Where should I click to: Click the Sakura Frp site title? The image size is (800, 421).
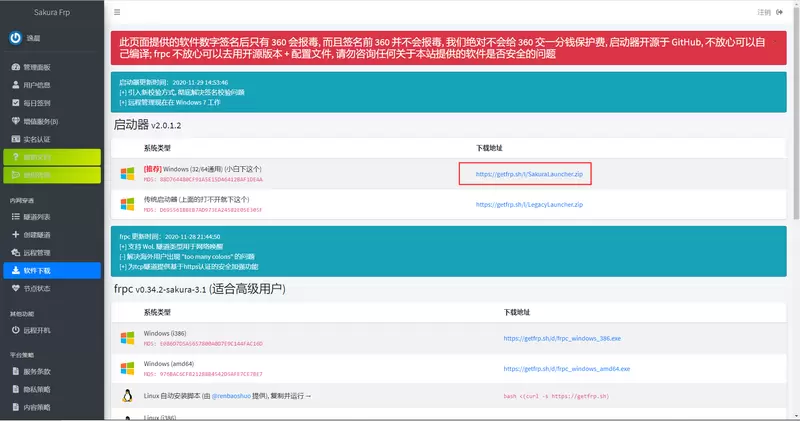pos(52,12)
